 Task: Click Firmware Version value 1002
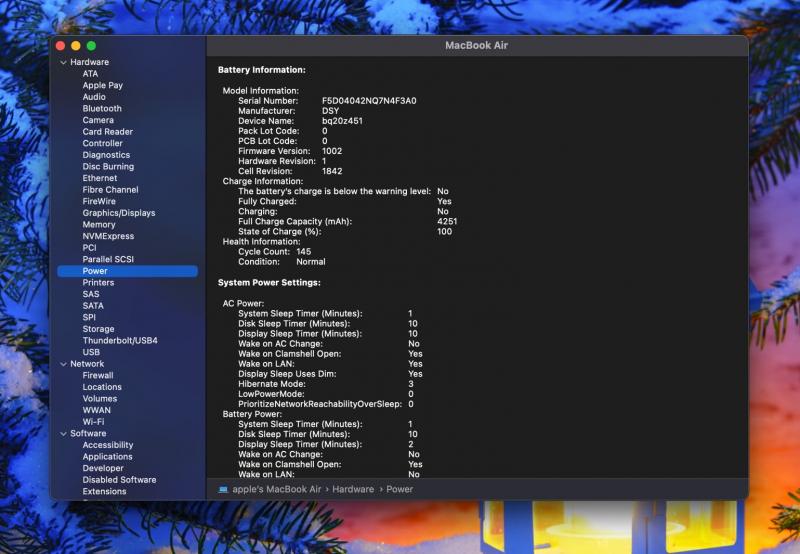(332, 151)
